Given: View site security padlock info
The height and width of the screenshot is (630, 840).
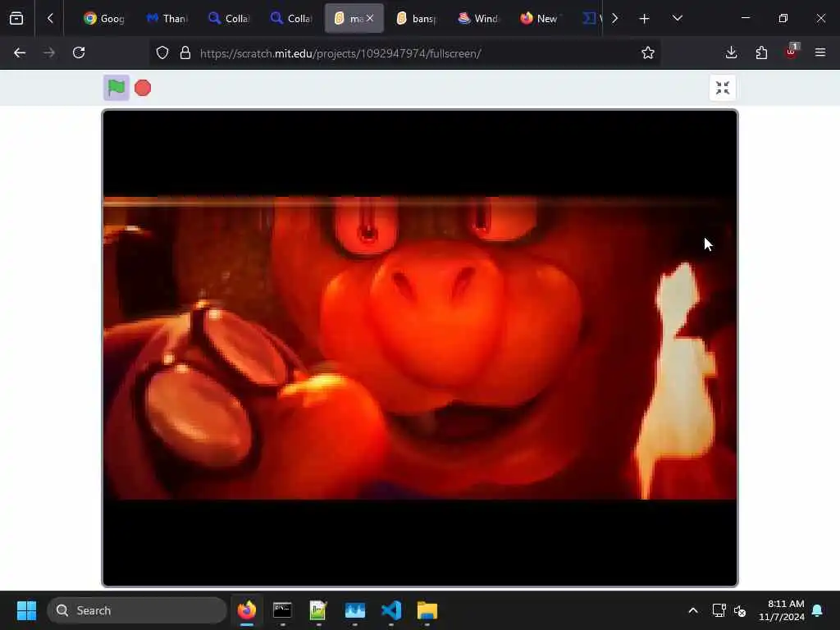Looking at the screenshot, I should pos(185,53).
